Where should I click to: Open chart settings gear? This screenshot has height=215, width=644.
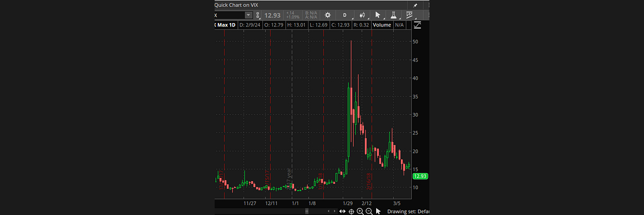(x=327, y=15)
